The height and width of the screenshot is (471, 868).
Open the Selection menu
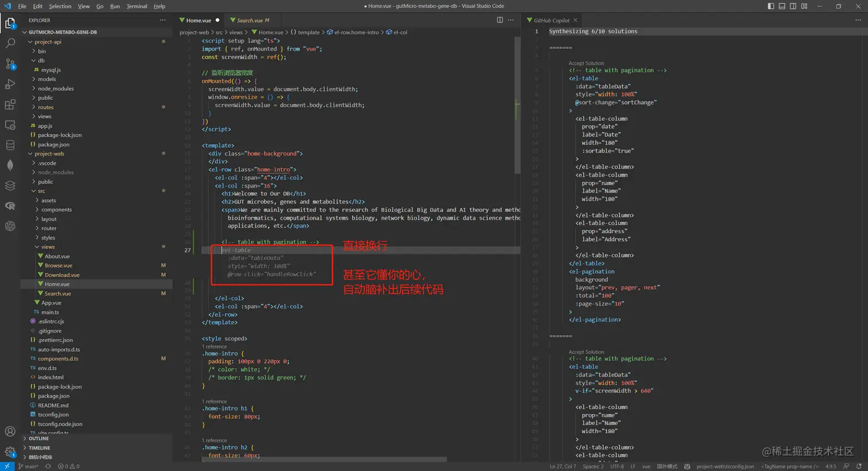click(60, 6)
